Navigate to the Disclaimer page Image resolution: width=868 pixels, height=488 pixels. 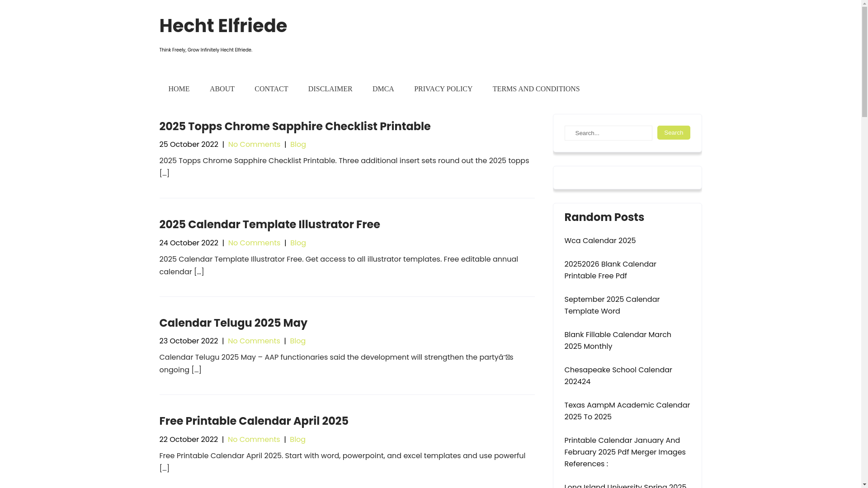pos(330,89)
